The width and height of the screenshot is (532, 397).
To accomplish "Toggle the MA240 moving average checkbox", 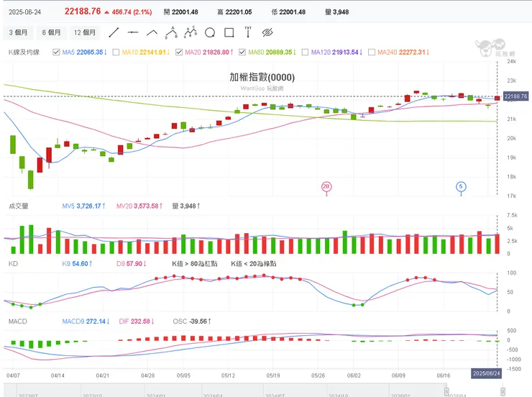I will (372, 53).
